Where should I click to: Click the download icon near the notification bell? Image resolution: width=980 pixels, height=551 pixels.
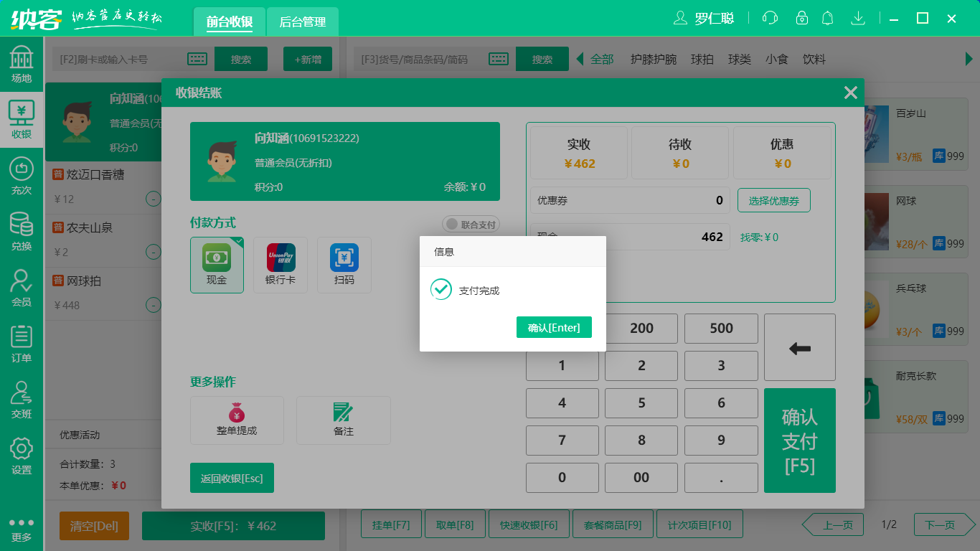pos(858,17)
